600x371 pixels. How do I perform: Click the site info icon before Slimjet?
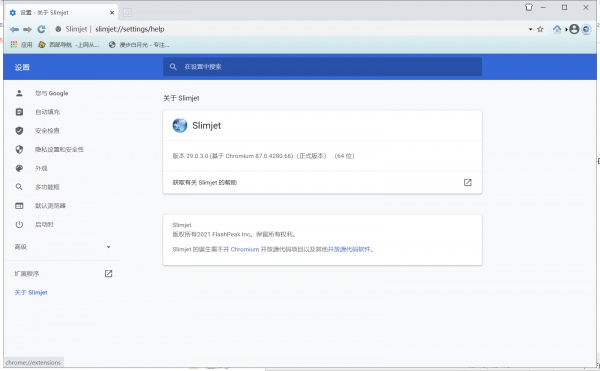point(58,29)
